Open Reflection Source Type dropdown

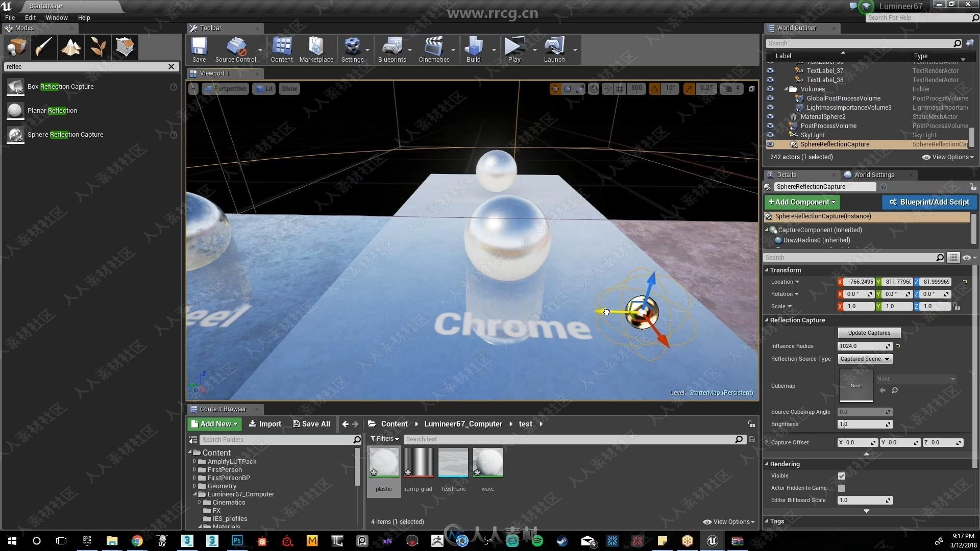[x=865, y=359]
